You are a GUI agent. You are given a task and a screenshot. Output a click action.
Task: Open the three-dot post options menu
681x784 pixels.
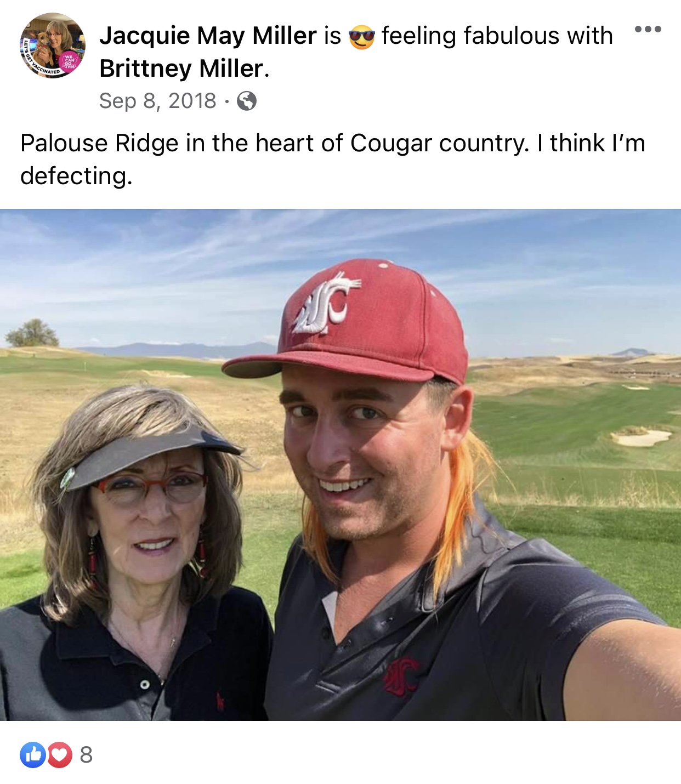[648, 29]
